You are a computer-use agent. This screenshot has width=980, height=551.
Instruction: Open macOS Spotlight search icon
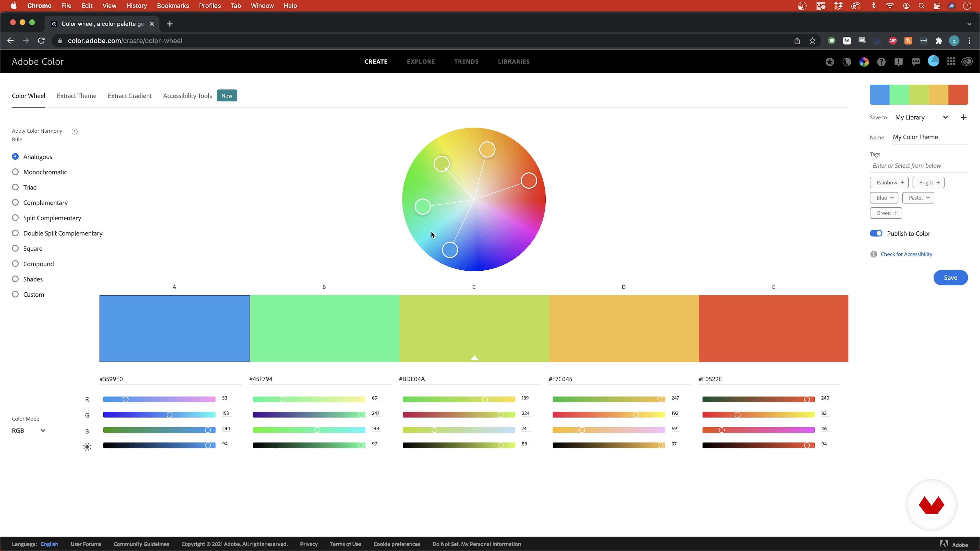[x=921, y=6]
